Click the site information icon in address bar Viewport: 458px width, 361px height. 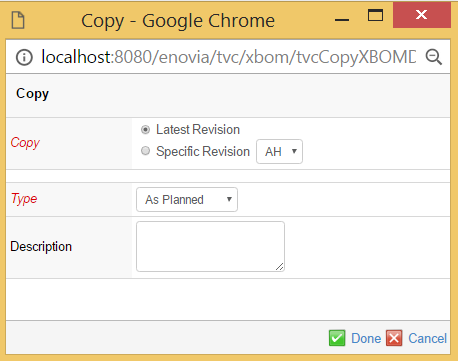pyautogui.click(x=24, y=57)
